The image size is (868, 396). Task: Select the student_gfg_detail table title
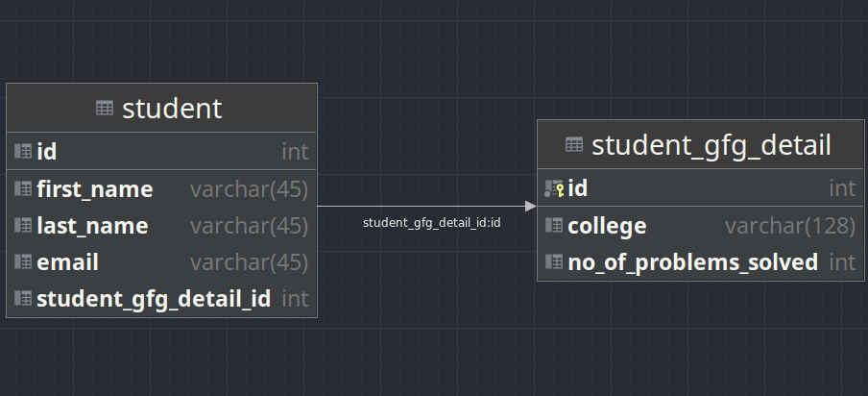point(711,146)
